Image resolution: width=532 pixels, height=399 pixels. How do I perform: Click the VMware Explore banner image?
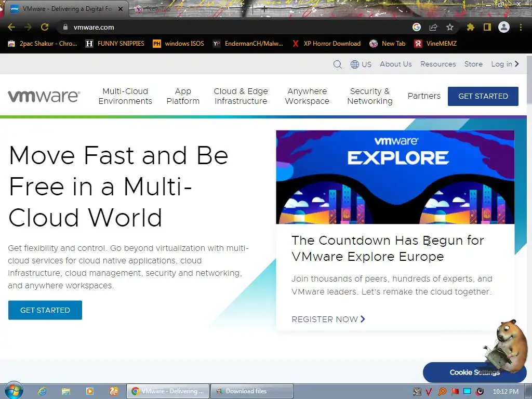(395, 177)
